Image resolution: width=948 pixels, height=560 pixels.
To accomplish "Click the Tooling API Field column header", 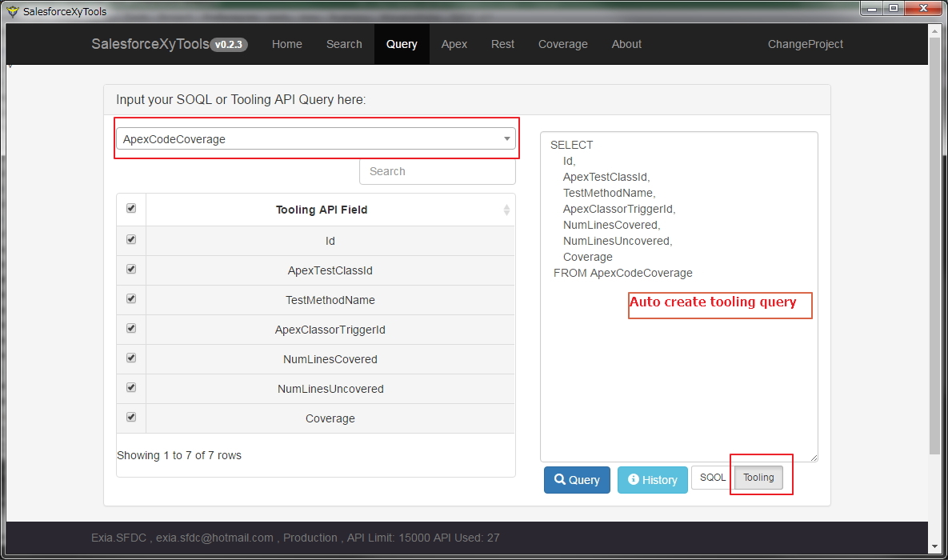I will click(x=330, y=210).
